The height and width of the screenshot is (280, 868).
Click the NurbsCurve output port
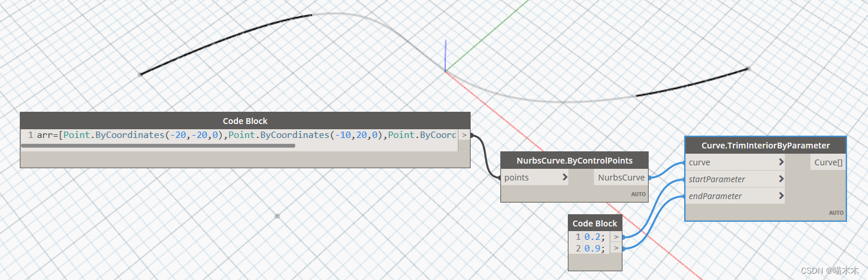pos(621,177)
